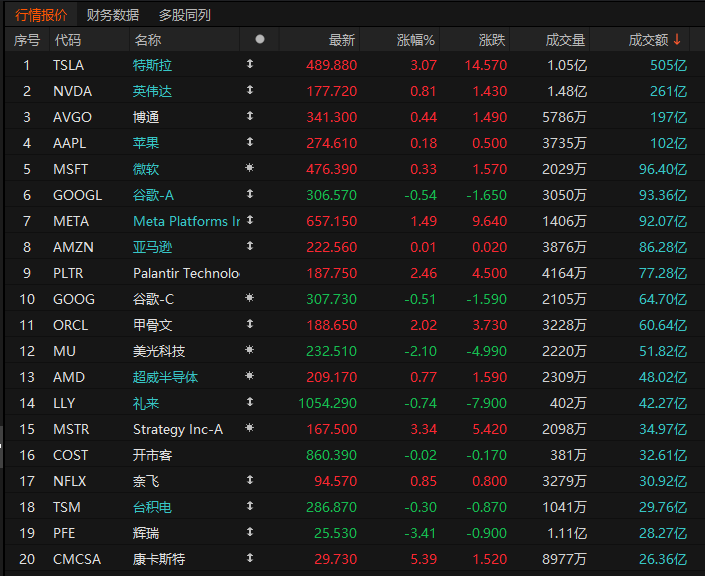Open 财务数据 tab
The width and height of the screenshot is (705, 576).
(112, 15)
